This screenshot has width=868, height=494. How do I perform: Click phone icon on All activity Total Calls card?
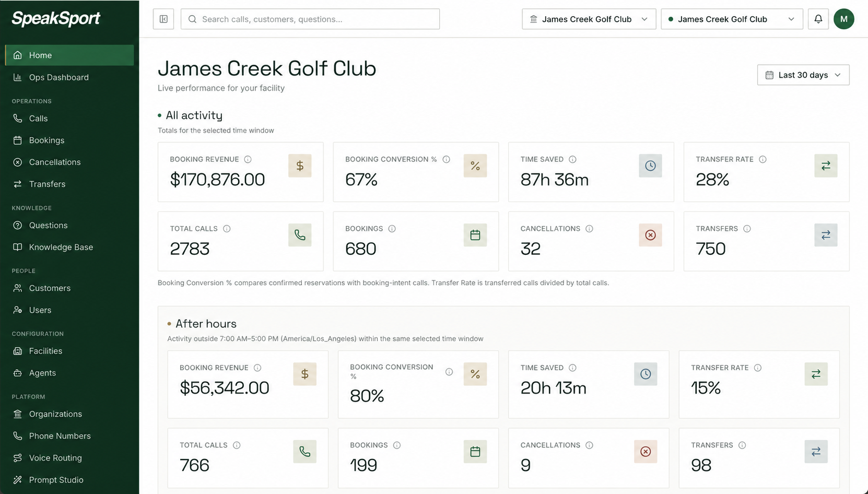[x=300, y=235]
